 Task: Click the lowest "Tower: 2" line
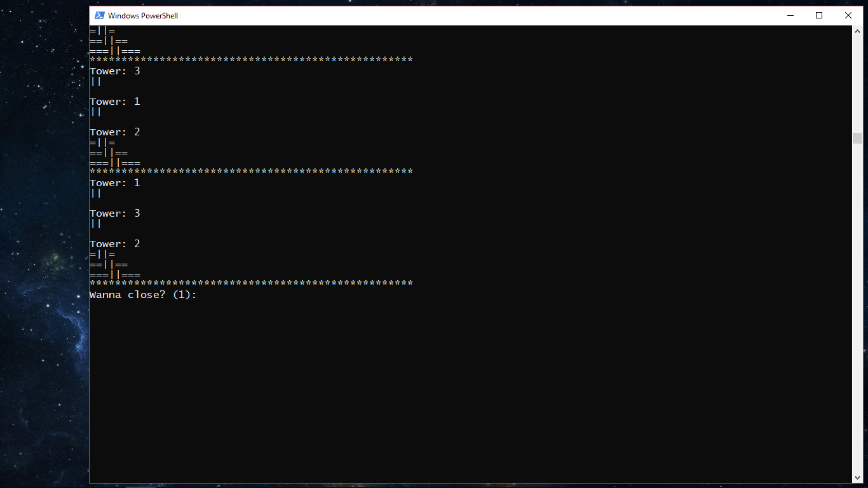point(115,243)
